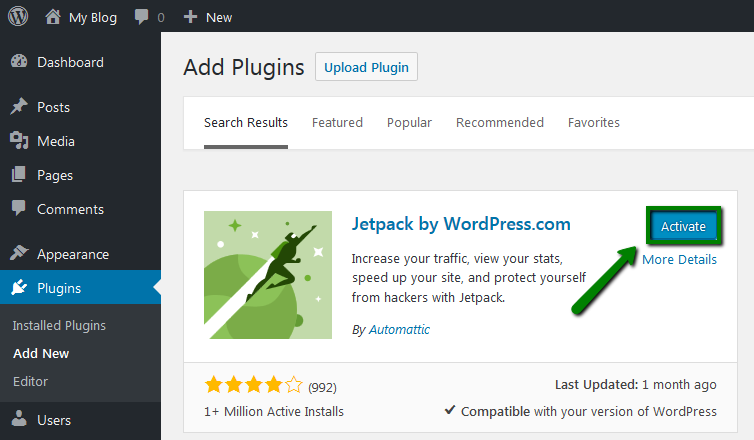Click the Users person icon
This screenshot has height=440, width=754.
(19, 419)
